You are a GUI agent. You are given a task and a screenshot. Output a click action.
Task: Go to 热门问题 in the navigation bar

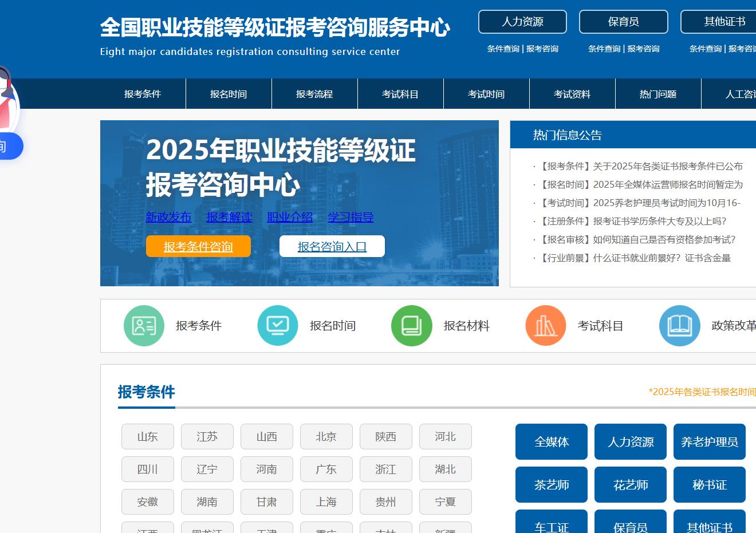658,94
